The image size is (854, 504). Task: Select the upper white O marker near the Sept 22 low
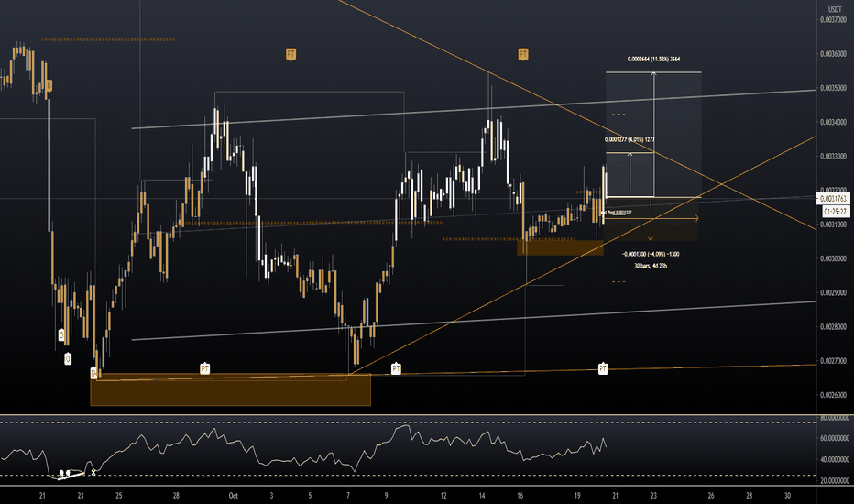(x=61, y=334)
